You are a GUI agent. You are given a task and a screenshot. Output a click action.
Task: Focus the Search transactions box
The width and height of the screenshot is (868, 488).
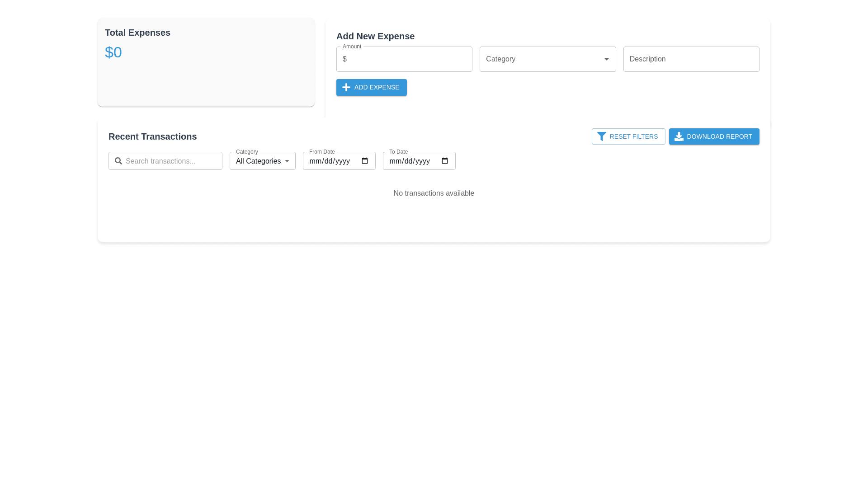(172, 161)
